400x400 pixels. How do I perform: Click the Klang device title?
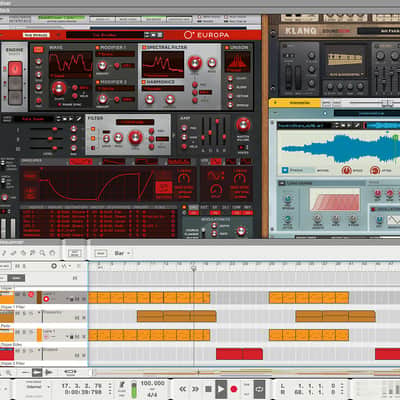tap(301, 31)
